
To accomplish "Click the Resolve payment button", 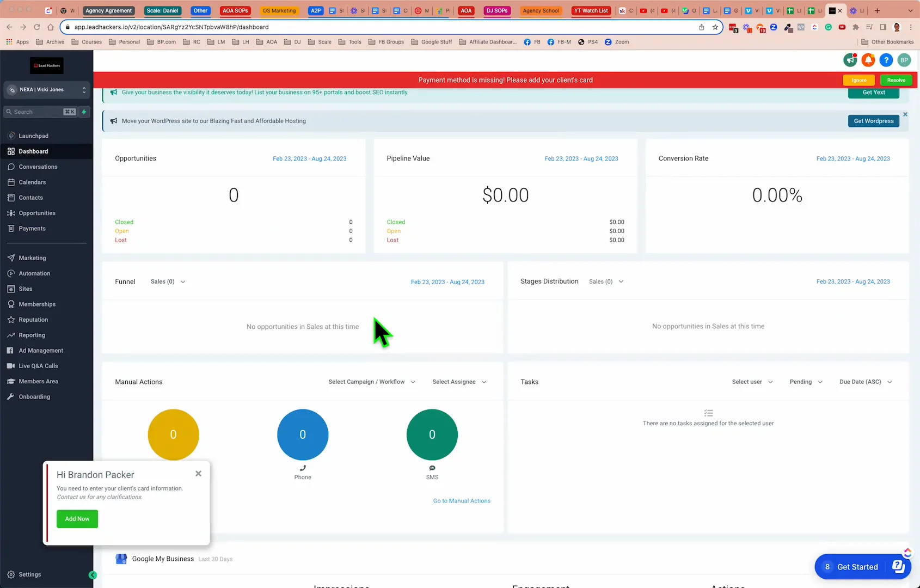I will [x=896, y=80].
